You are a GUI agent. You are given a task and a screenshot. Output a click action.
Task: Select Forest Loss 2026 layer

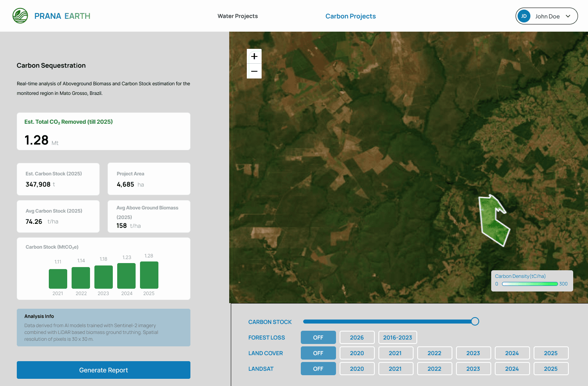point(357,338)
